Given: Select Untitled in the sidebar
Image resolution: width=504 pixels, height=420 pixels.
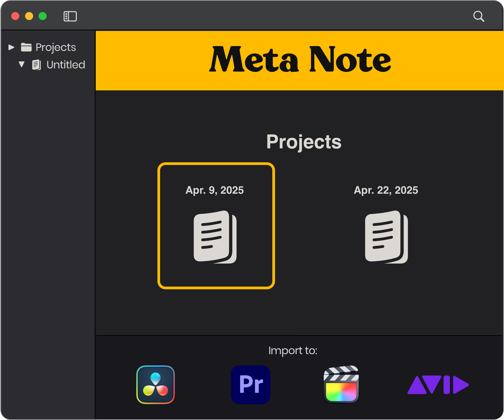Looking at the screenshot, I should tap(66, 65).
